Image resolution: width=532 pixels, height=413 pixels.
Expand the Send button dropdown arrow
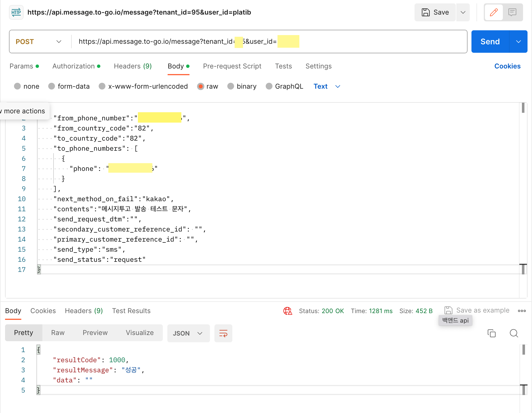point(518,42)
